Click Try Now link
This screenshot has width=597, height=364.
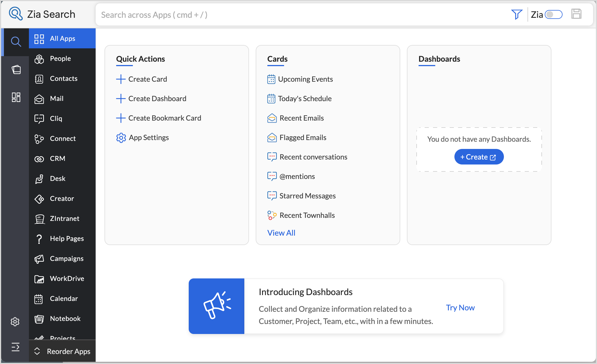tap(460, 308)
